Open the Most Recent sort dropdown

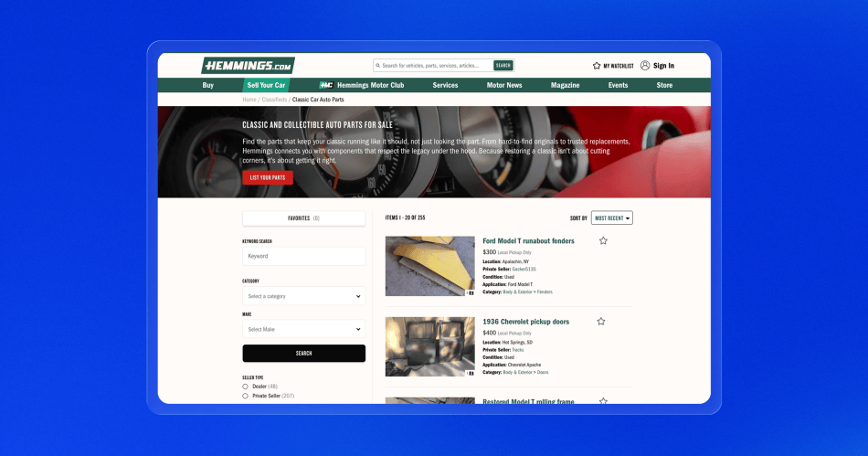tap(611, 218)
